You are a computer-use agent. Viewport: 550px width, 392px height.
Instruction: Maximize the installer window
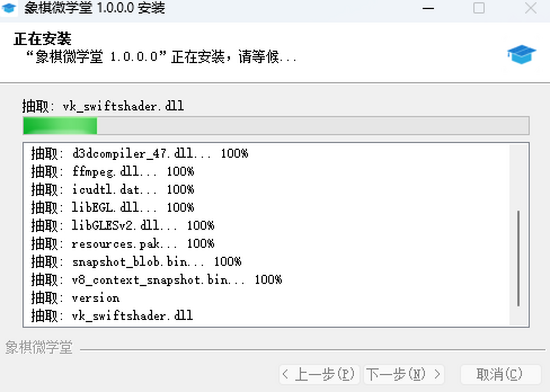[479, 8]
